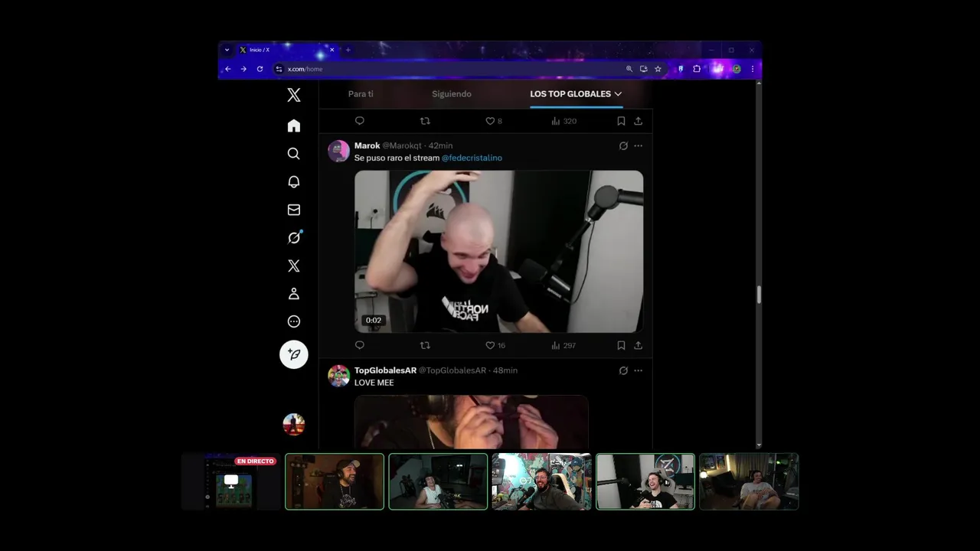Ask Grok about TopGlobalesAR's post
The height and width of the screenshot is (551, 980).
623,370
